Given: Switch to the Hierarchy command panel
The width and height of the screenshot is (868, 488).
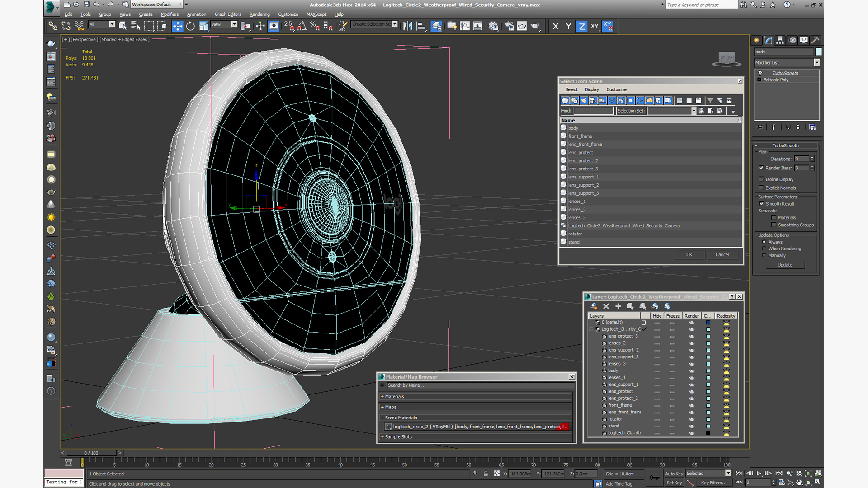Looking at the screenshot, I should 780,40.
